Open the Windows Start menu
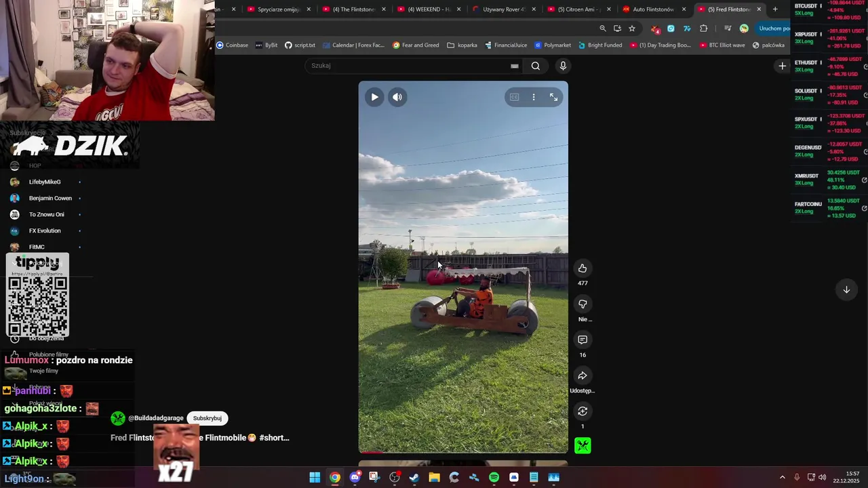The image size is (868, 488). pos(315,477)
